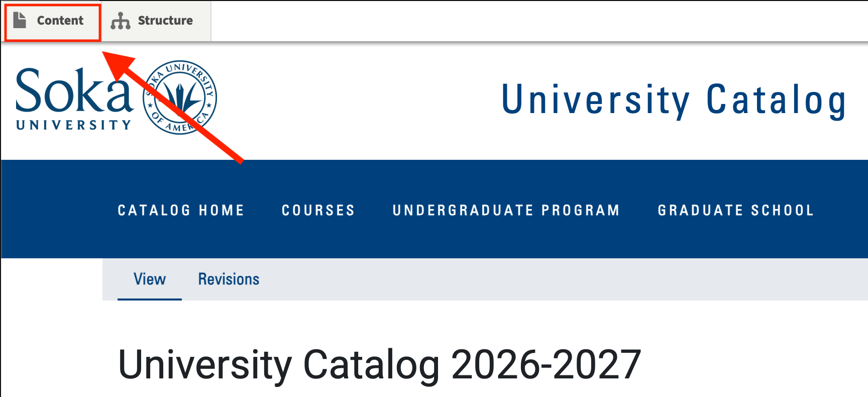
Task: Click the word Catalog in the site title
Action: click(x=776, y=100)
